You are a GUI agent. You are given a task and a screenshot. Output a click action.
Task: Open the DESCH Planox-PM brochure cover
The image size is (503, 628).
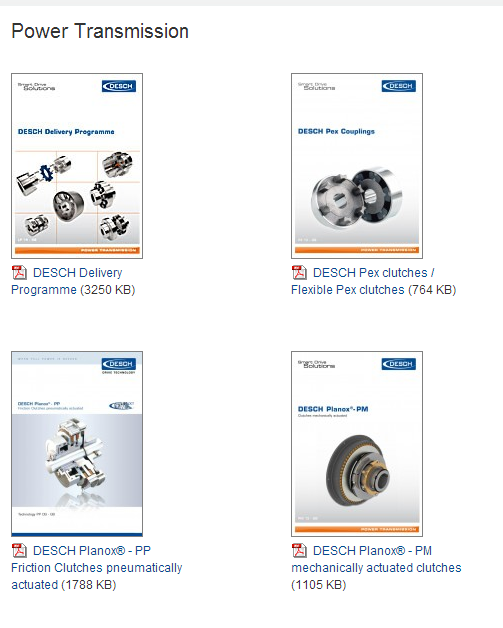[357, 444]
